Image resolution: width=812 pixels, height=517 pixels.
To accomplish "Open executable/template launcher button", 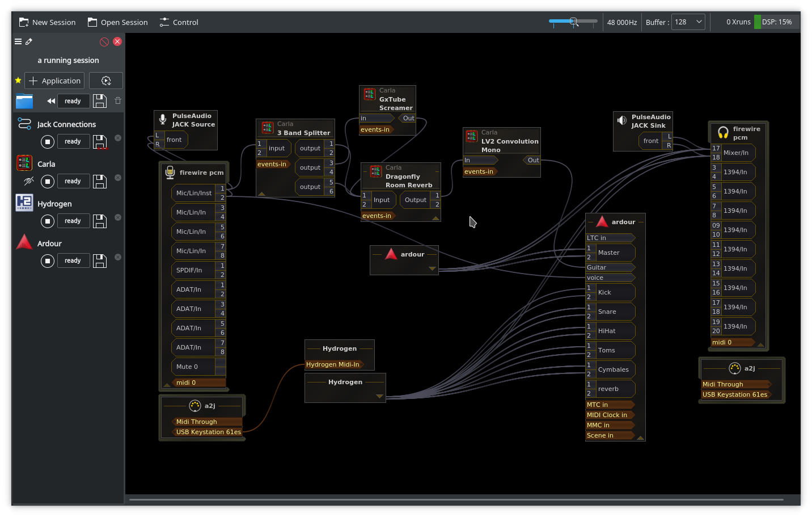I will tap(106, 81).
